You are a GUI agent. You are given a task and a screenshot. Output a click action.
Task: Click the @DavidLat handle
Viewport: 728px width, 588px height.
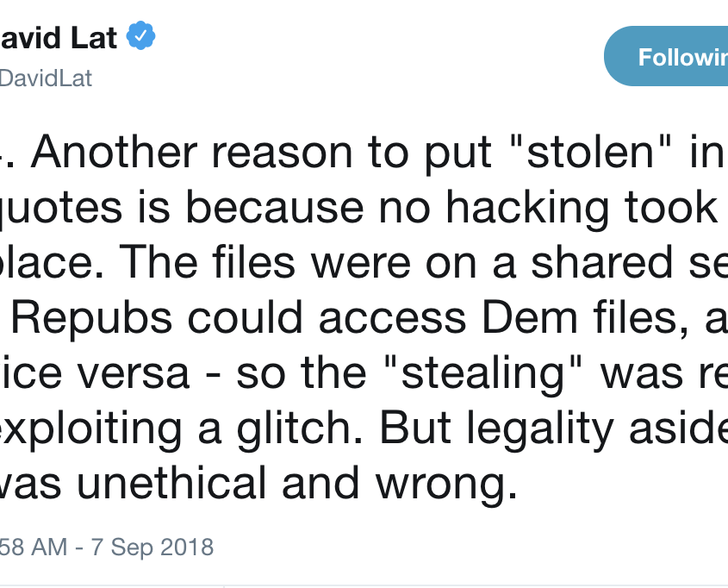click(x=46, y=78)
